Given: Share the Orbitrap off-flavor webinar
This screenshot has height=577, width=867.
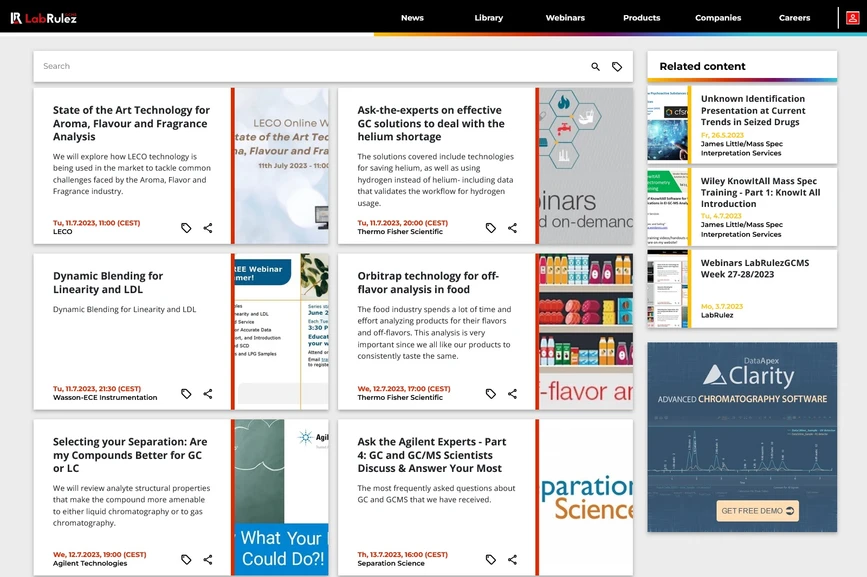Looking at the screenshot, I should [513, 394].
